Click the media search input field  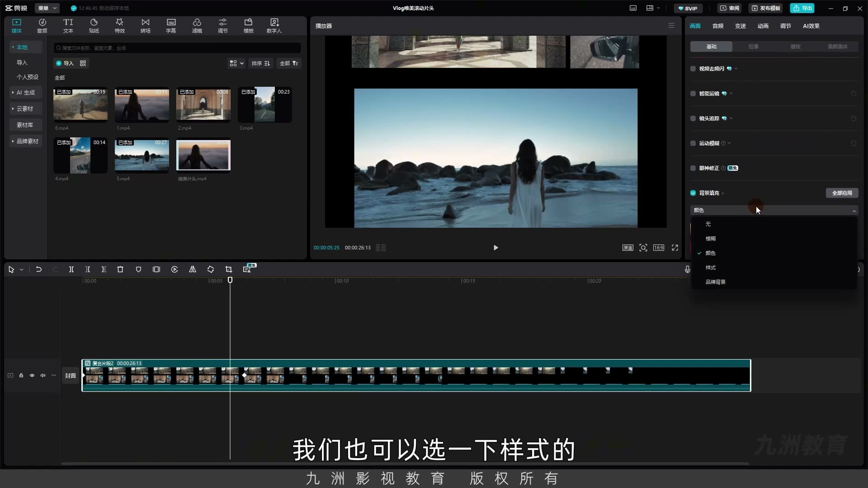[x=177, y=48]
